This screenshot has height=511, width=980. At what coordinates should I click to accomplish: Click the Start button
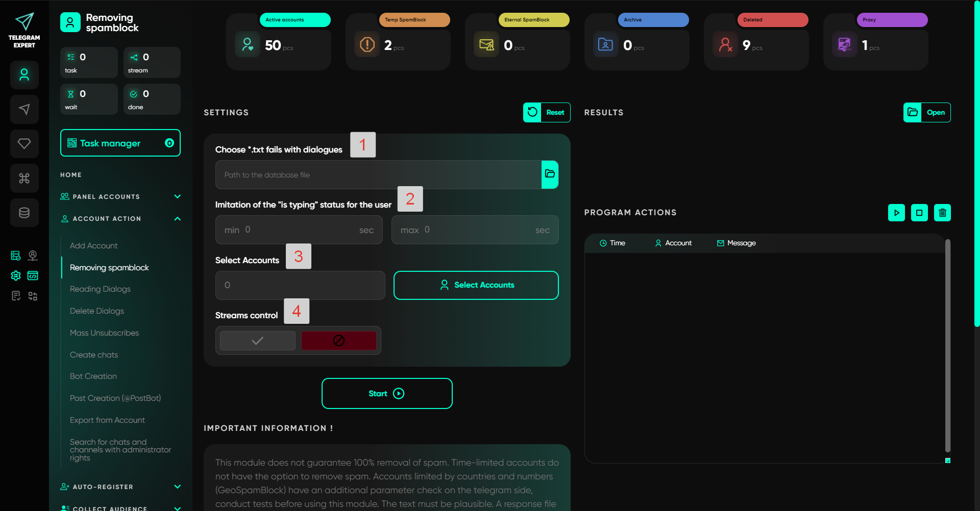pos(386,393)
